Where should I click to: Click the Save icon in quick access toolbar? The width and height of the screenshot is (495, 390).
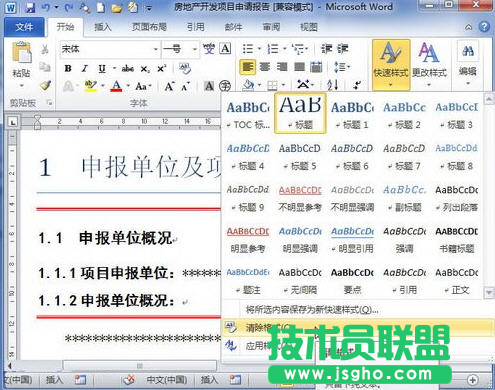31,7
